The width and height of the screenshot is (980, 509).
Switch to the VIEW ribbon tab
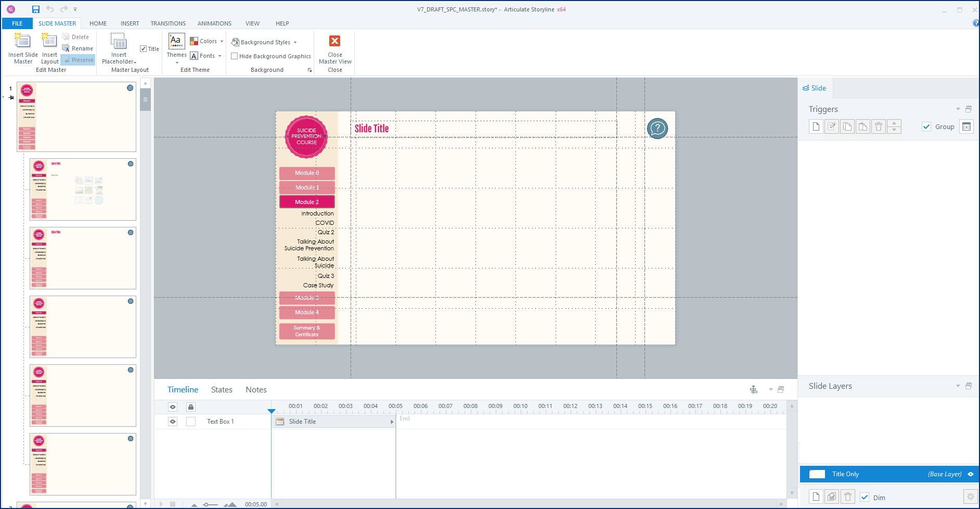tap(252, 23)
